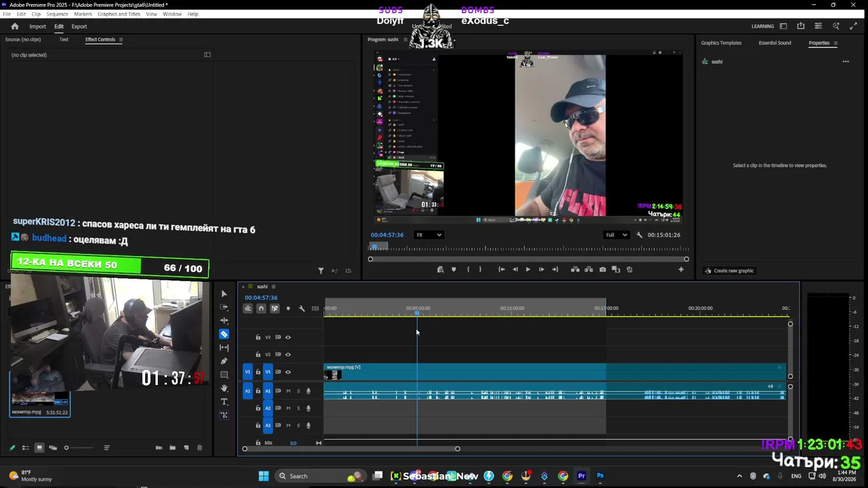Open Properties panel menu
This screenshot has height=488, width=868.
(835, 43)
